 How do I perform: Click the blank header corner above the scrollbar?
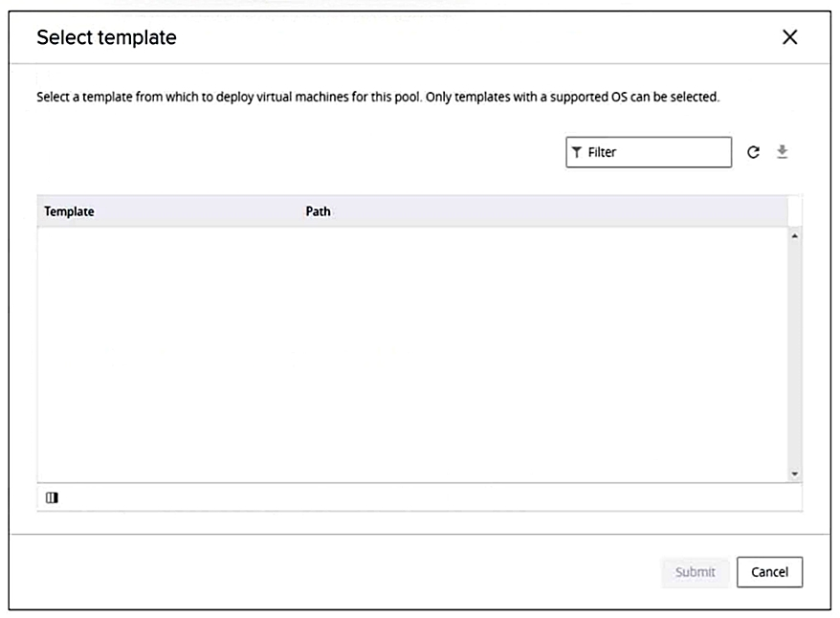[x=795, y=211]
